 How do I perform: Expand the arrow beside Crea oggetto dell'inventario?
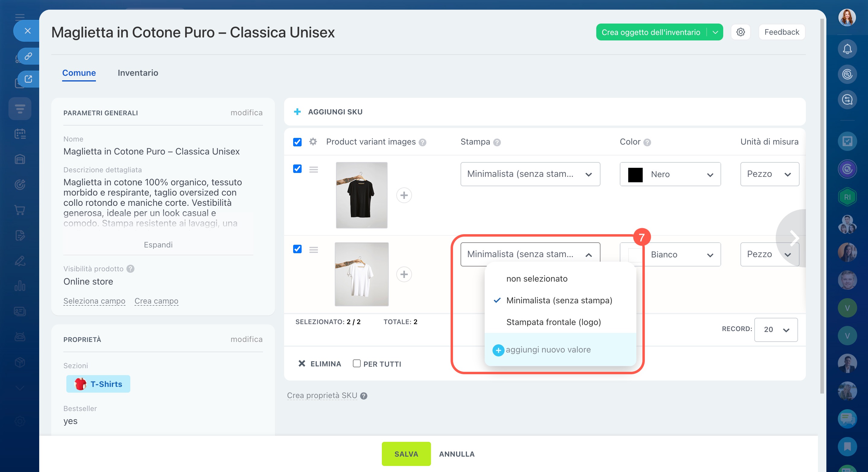tap(715, 32)
